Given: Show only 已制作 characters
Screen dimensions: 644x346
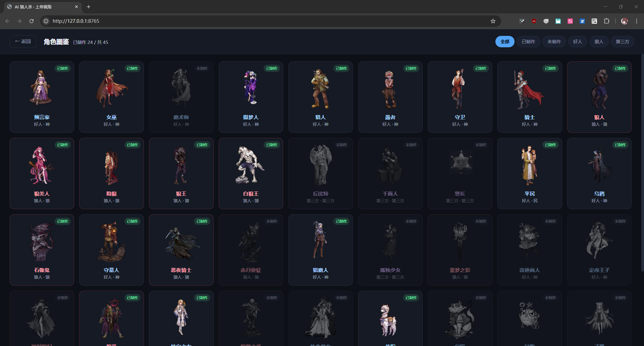Looking at the screenshot, I should point(528,42).
